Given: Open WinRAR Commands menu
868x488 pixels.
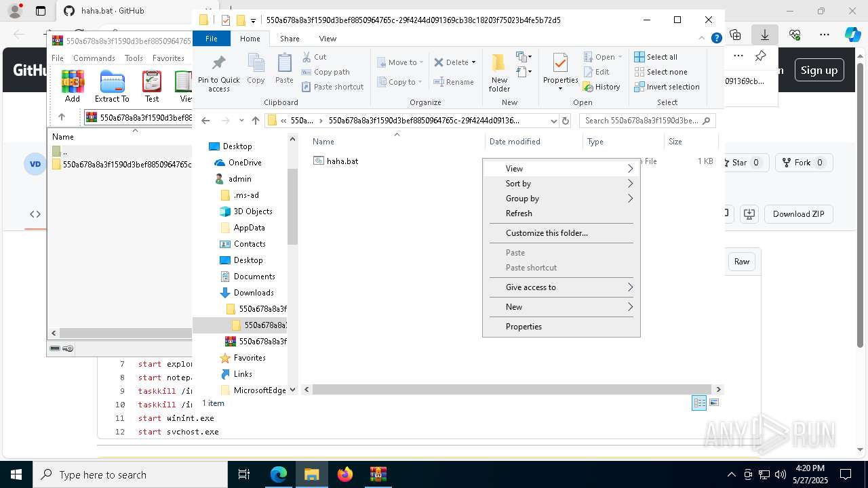Looking at the screenshot, I should tap(94, 58).
